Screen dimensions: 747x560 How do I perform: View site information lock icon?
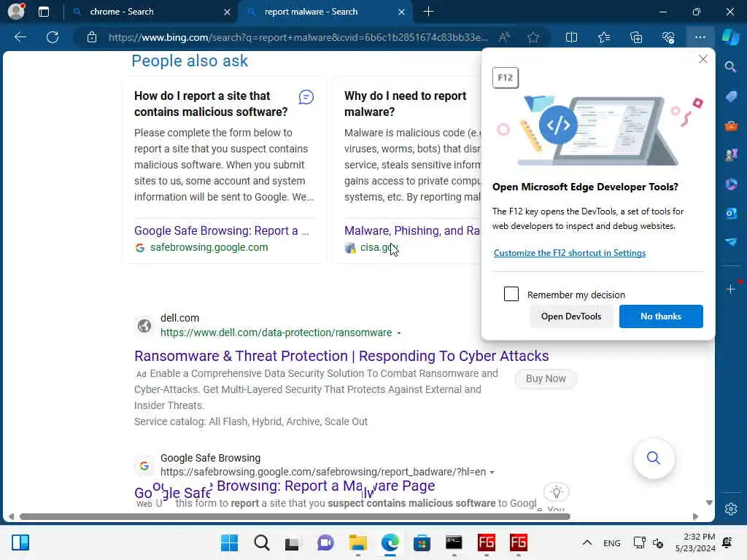[x=92, y=37]
